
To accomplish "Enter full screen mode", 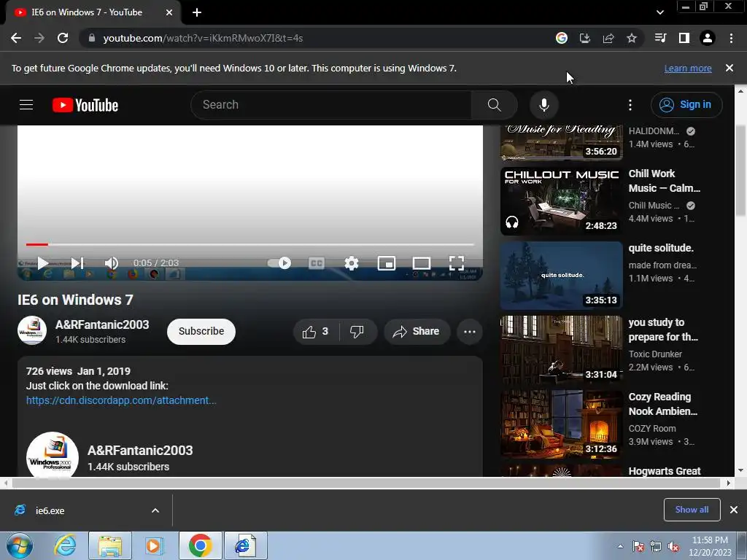I will [x=457, y=262].
